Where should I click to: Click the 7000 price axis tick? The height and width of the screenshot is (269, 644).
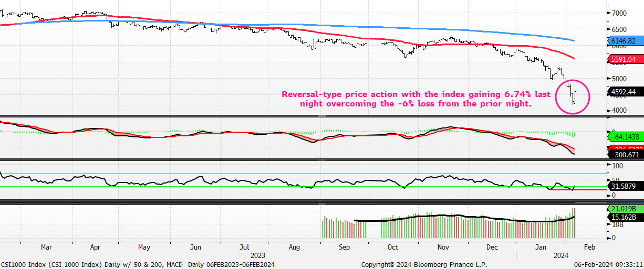tap(619, 13)
